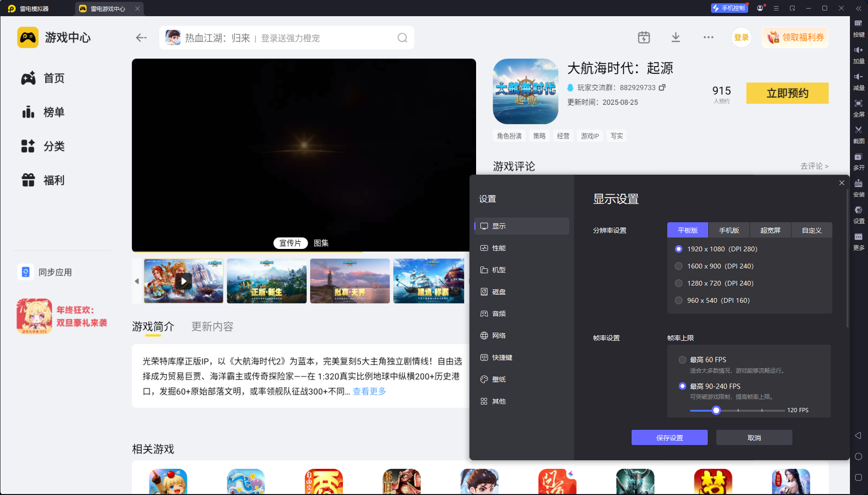Expand description with 查看更多 link
The width and height of the screenshot is (868, 495).
click(x=369, y=391)
